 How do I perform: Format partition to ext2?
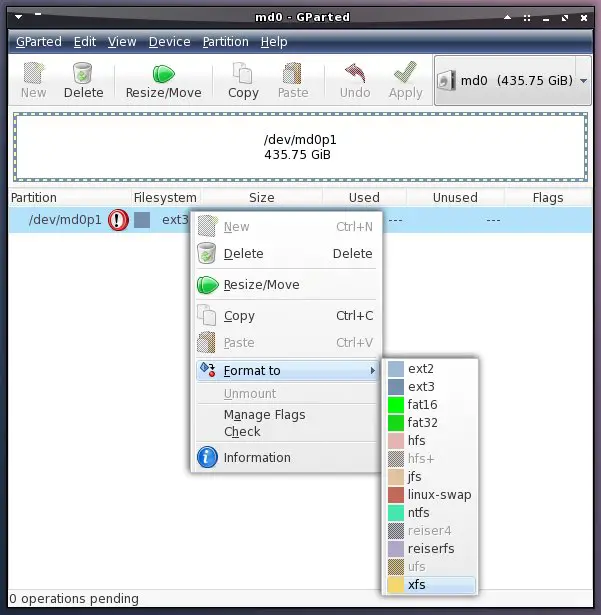(x=430, y=369)
